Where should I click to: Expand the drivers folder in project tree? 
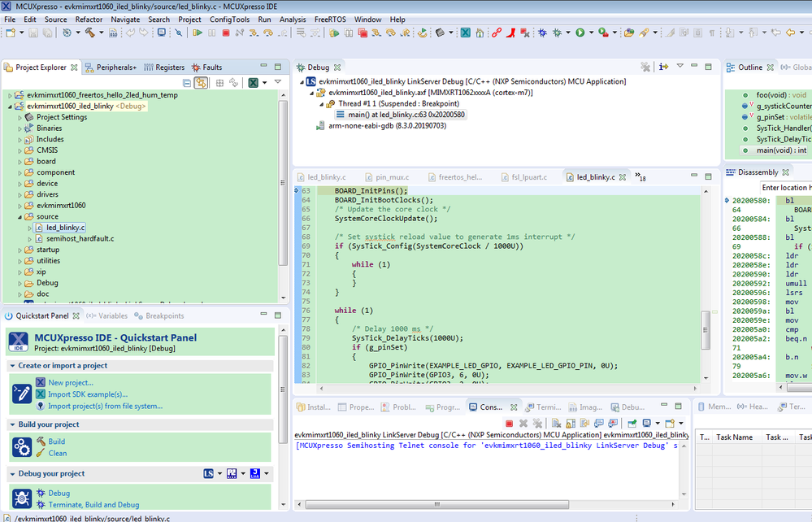tap(20, 194)
